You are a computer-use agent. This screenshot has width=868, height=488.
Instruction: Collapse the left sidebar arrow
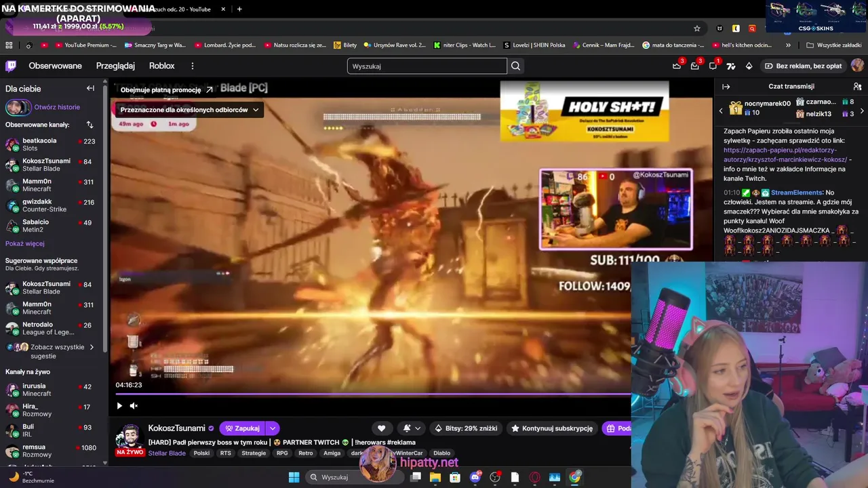pos(90,88)
